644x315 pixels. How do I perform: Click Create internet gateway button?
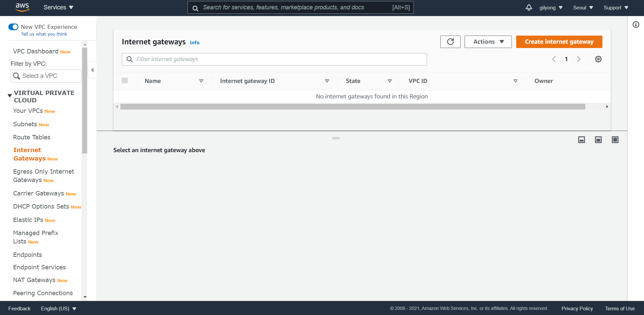pos(559,42)
